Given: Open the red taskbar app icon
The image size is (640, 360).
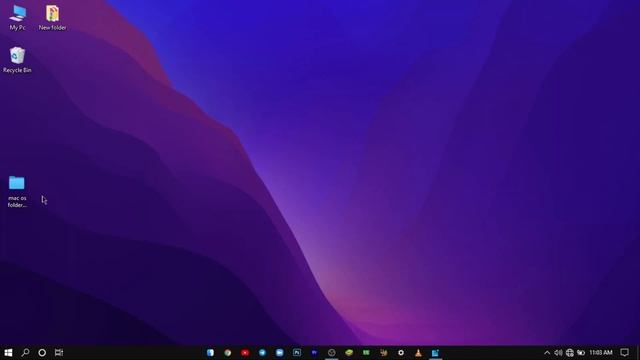Looking at the screenshot, I should [x=245, y=353].
